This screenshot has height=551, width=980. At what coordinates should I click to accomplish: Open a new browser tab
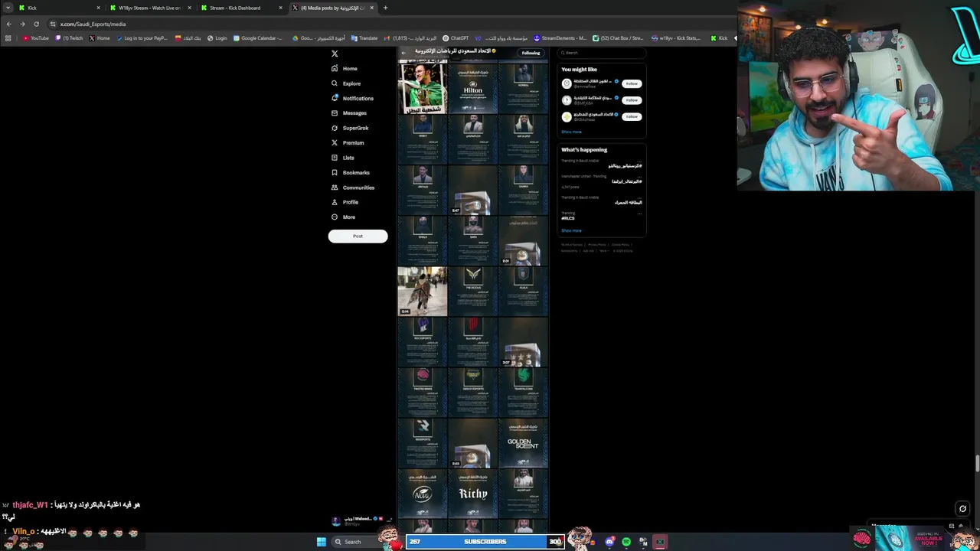tap(385, 8)
